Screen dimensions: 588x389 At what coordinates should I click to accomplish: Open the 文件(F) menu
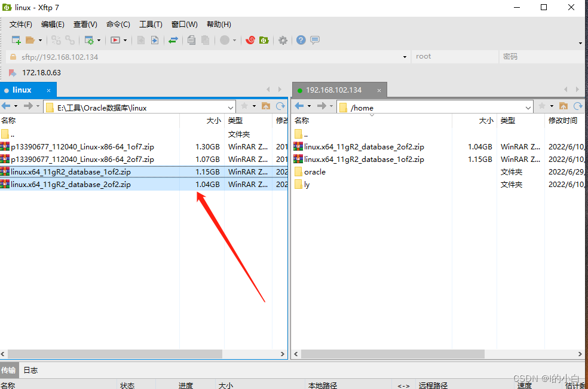click(21, 24)
